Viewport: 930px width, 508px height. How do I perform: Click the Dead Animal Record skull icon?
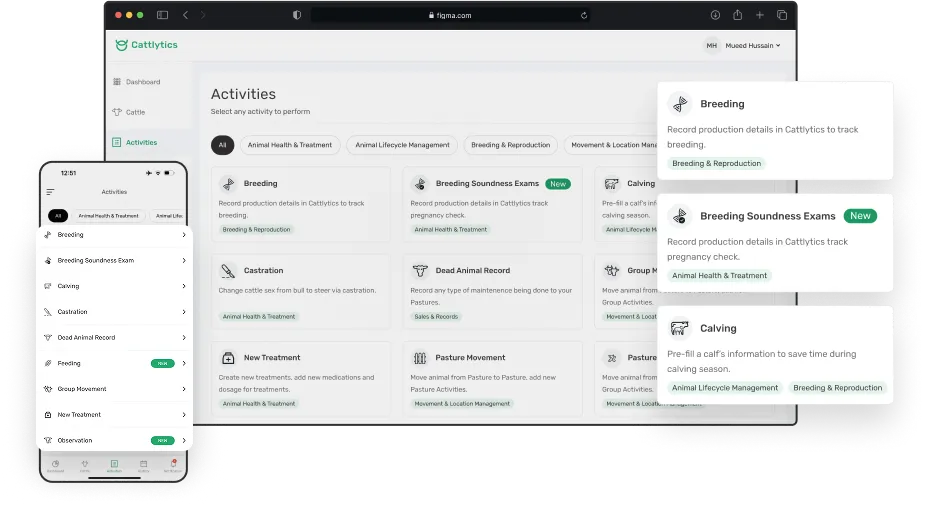pos(420,271)
